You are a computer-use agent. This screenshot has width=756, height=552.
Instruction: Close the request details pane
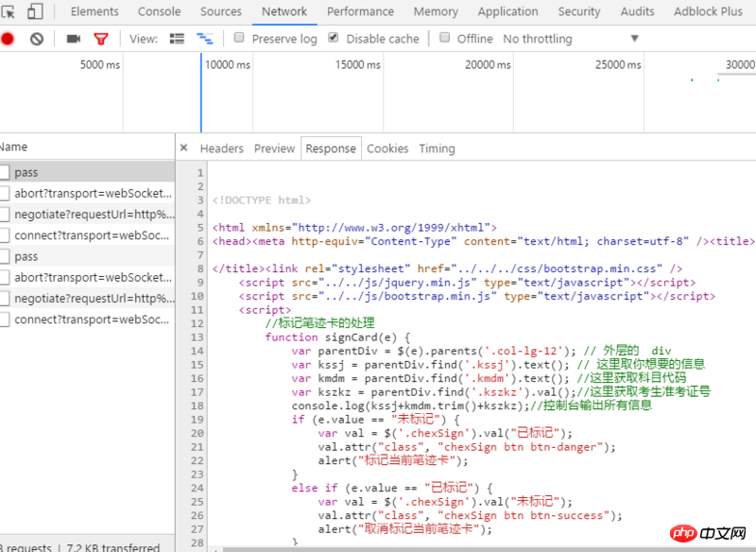tap(183, 148)
